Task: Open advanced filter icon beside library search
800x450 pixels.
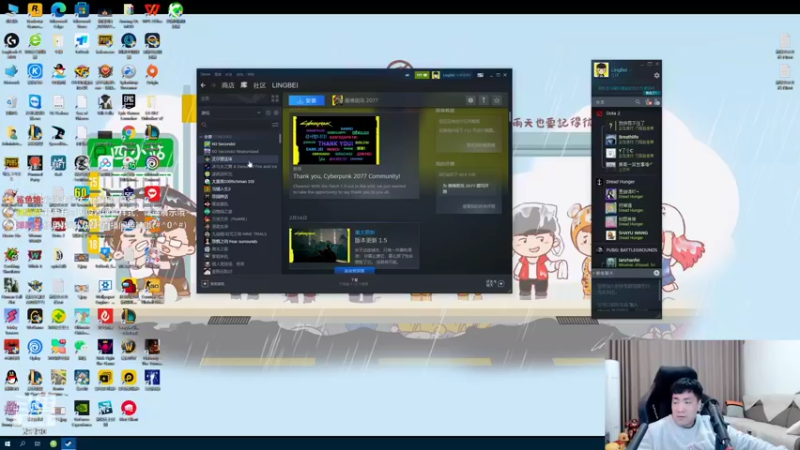Action: point(276,124)
